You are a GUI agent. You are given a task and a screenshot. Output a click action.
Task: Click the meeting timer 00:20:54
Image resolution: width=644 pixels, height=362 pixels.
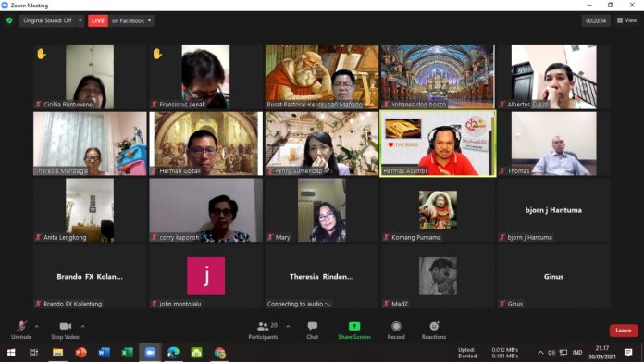(596, 20)
